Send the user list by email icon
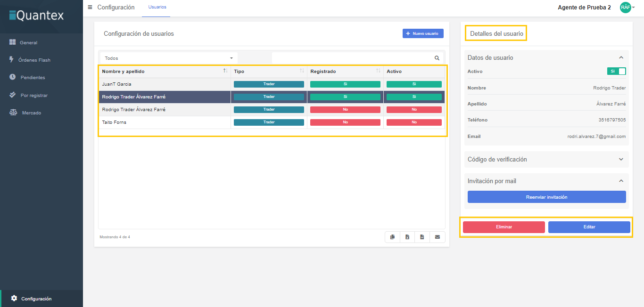 point(437,237)
